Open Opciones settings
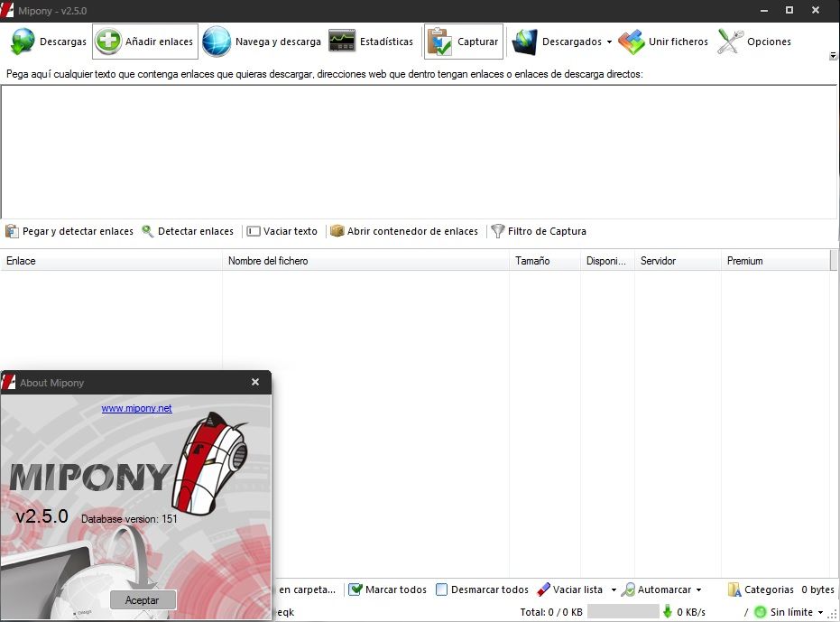This screenshot has height=622, width=840. (x=754, y=42)
